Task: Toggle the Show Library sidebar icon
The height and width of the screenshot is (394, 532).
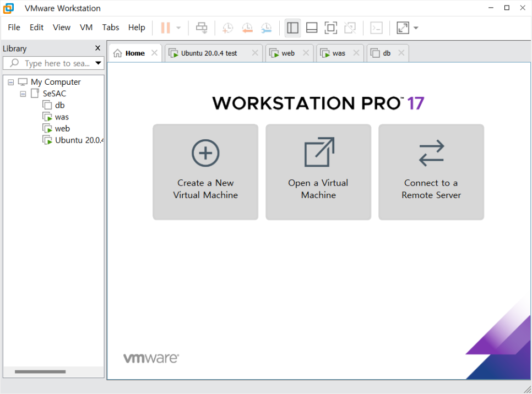Action: click(x=292, y=28)
